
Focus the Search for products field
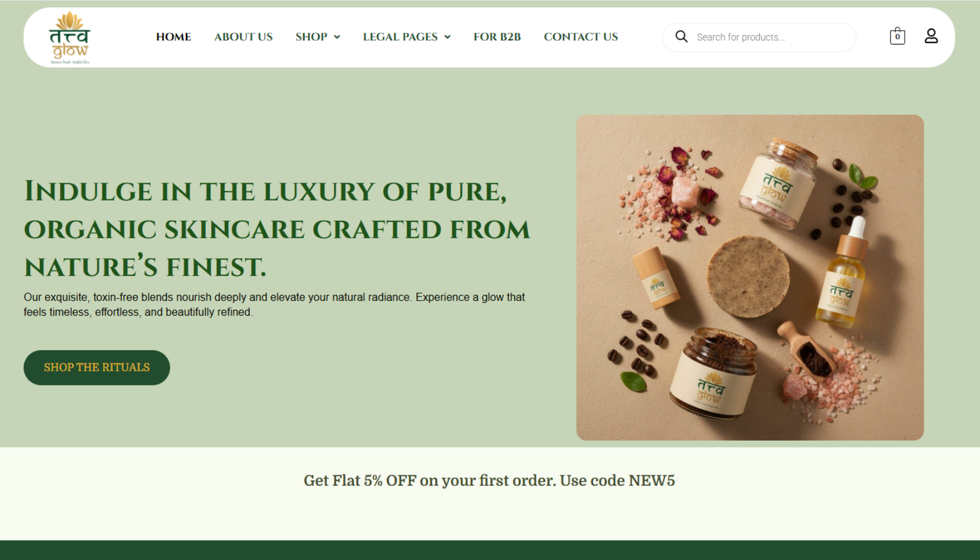[x=759, y=37]
